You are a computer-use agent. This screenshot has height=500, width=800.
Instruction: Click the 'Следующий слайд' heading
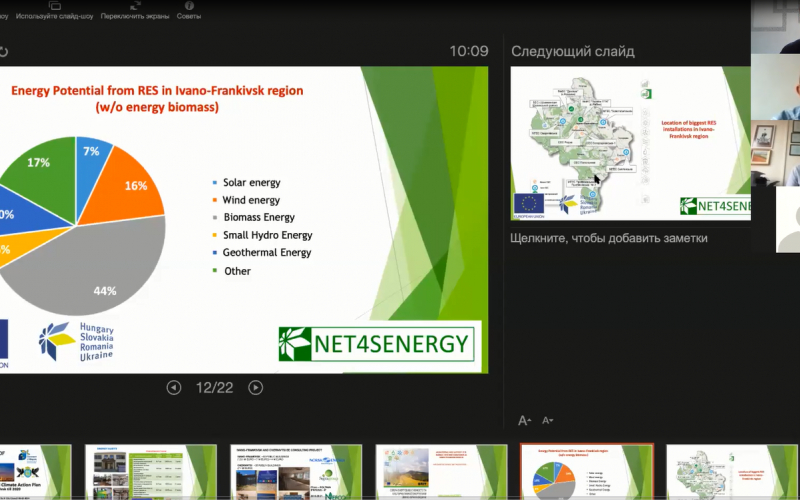coord(573,52)
